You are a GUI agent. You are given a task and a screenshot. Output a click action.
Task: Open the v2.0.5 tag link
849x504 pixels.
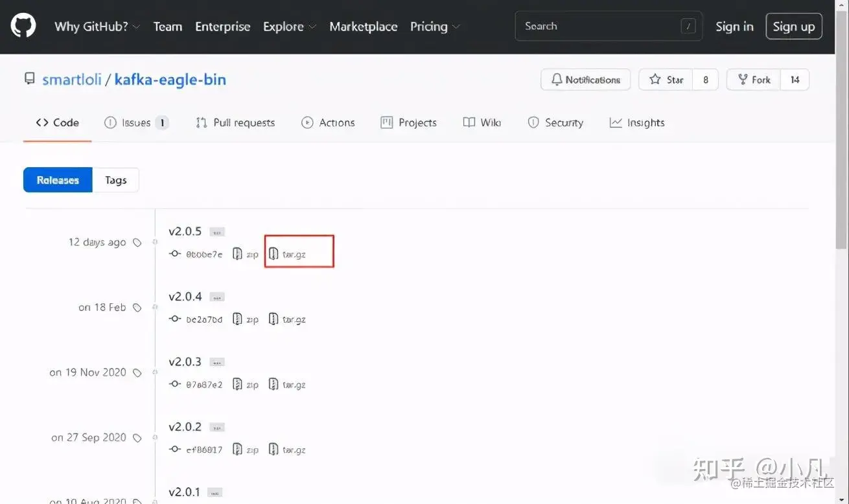pyautogui.click(x=185, y=231)
